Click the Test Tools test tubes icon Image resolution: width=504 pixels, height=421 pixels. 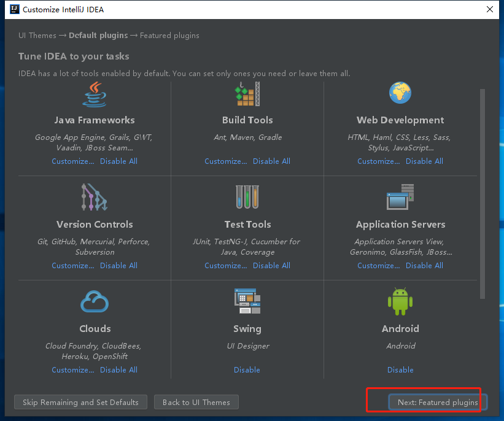tap(247, 198)
